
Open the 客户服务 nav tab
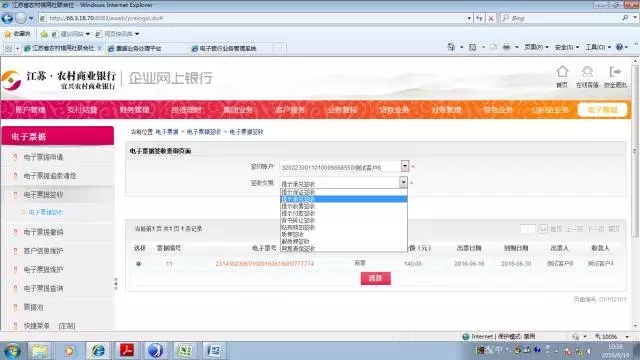click(290, 110)
